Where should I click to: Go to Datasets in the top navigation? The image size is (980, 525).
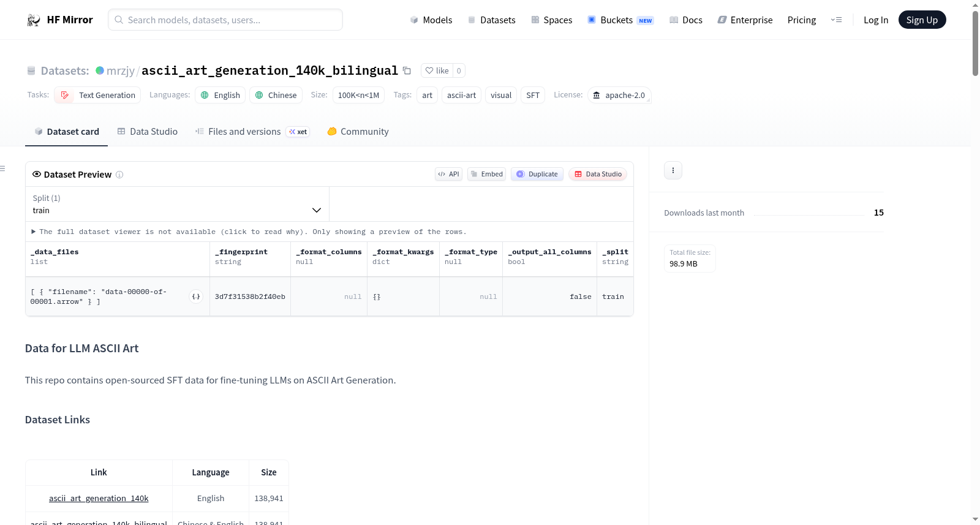(x=492, y=20)
